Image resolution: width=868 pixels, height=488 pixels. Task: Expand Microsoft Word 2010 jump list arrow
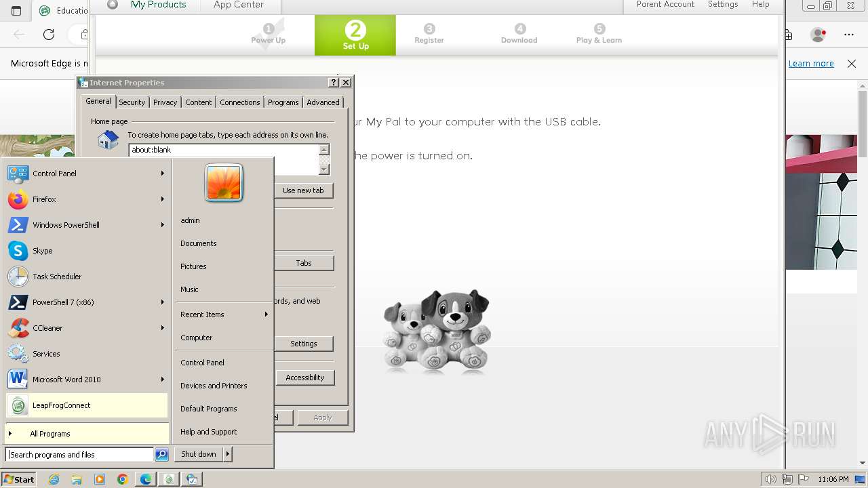point(163,380)
